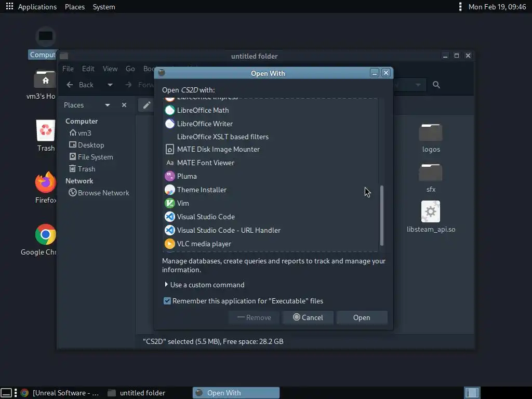
Task: Click the Trash icon on the desktop
Action: [46, 136]
